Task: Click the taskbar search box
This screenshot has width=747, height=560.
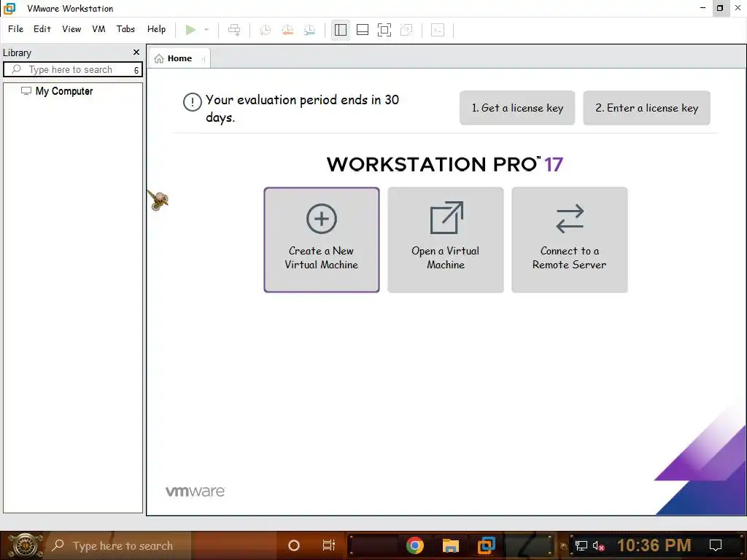Action: pos(119,545)
